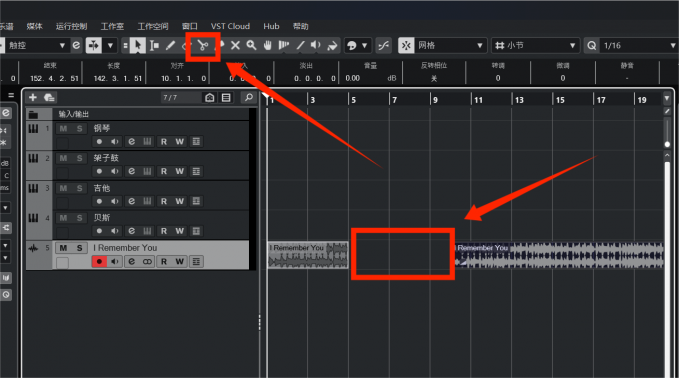Solo the 钢琴 track
Image resolution: width=679 pixels, height=378 pixels.
click(79, 129)
